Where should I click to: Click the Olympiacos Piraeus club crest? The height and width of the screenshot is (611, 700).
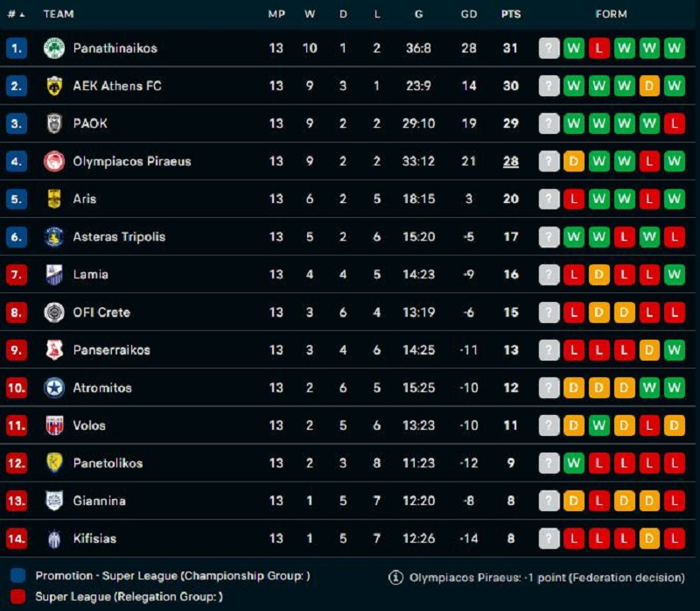54,161
